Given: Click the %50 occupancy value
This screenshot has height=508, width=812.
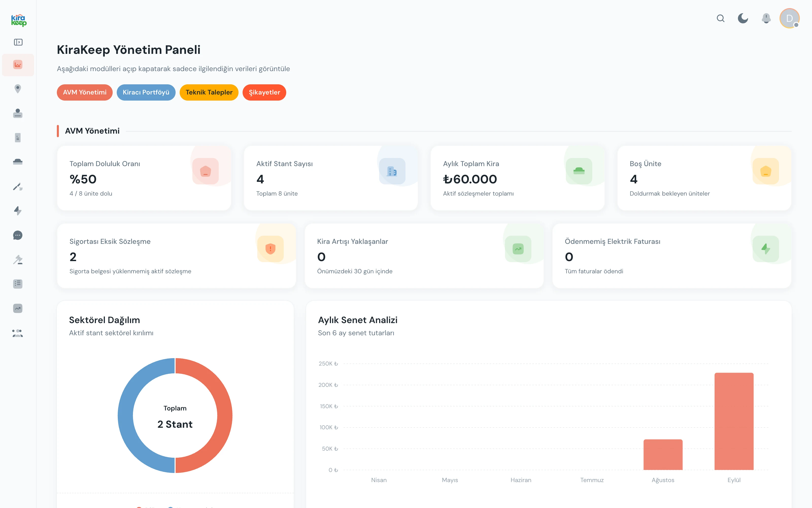Looking at the screenshot, I should tap(83, 179).
